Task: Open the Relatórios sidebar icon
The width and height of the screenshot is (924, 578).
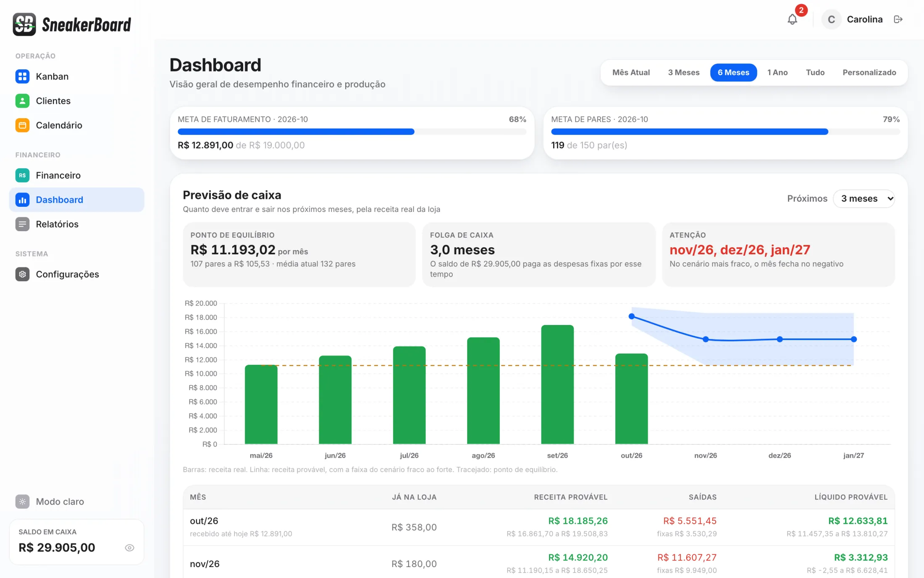Action: point(22,224)
